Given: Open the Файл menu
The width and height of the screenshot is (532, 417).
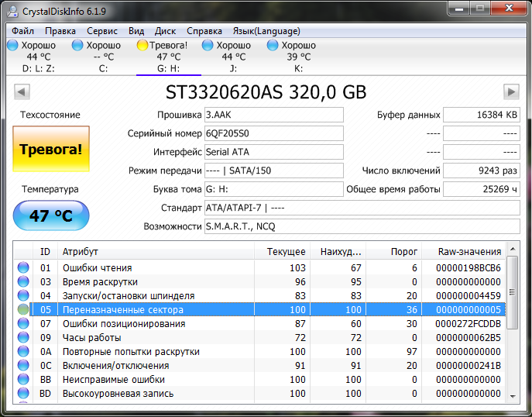Looking at the screenshot, I should [x=23, y=31].
